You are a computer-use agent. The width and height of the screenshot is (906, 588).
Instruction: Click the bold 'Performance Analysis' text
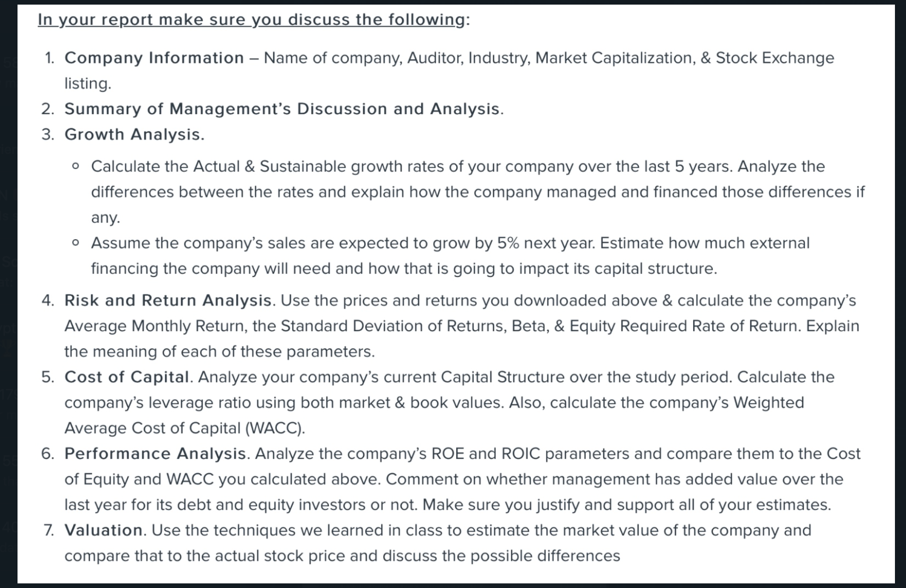(156, 453)
